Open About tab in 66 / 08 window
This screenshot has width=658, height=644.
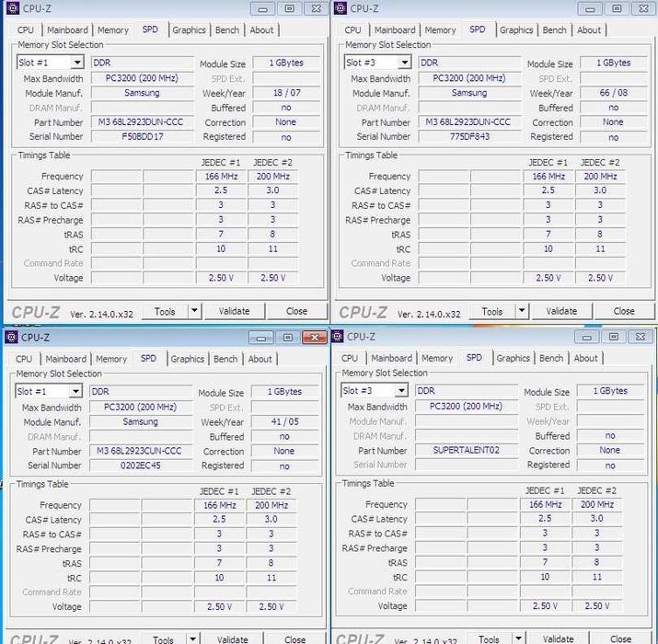coord(589,30)
